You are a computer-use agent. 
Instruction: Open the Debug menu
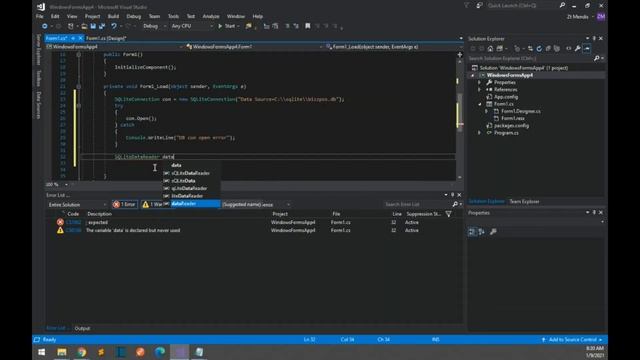[x=133, y=16]
